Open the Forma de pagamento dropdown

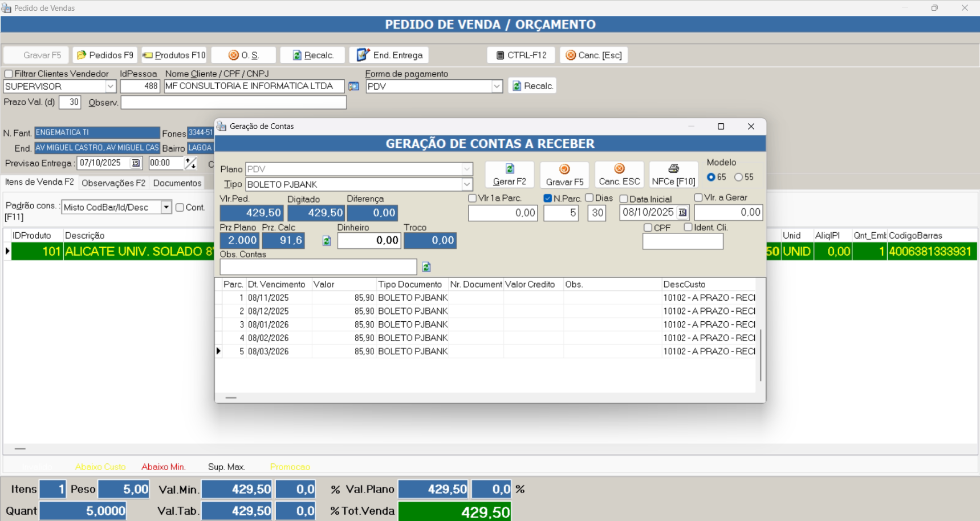(497, 86)
